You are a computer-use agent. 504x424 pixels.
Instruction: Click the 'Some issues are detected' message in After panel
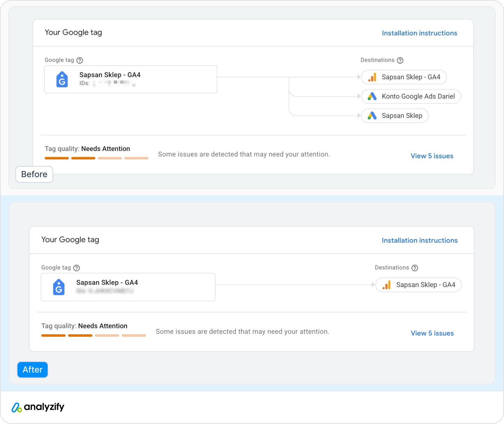243,332
